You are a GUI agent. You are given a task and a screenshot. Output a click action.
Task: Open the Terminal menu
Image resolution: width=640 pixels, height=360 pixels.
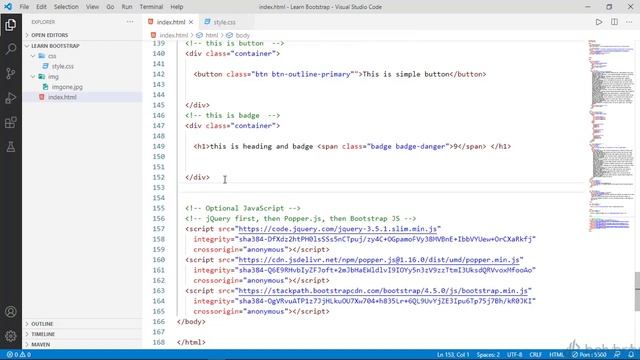pos(151,7)
